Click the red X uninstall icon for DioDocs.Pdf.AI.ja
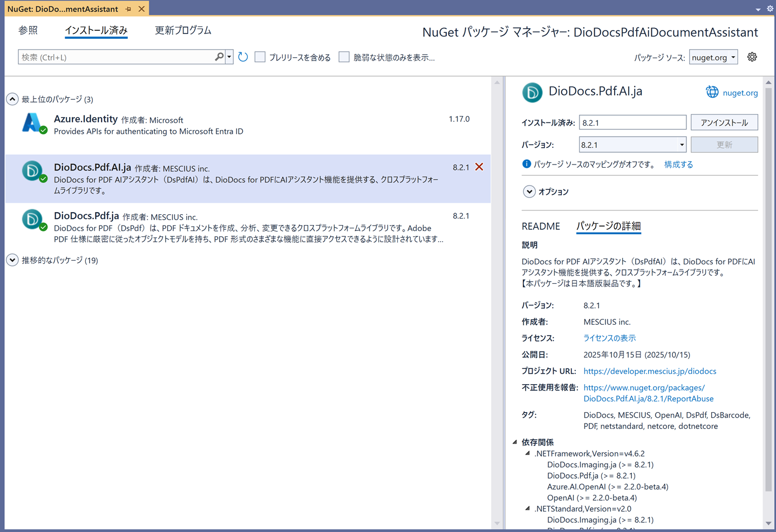 (479, 167)
